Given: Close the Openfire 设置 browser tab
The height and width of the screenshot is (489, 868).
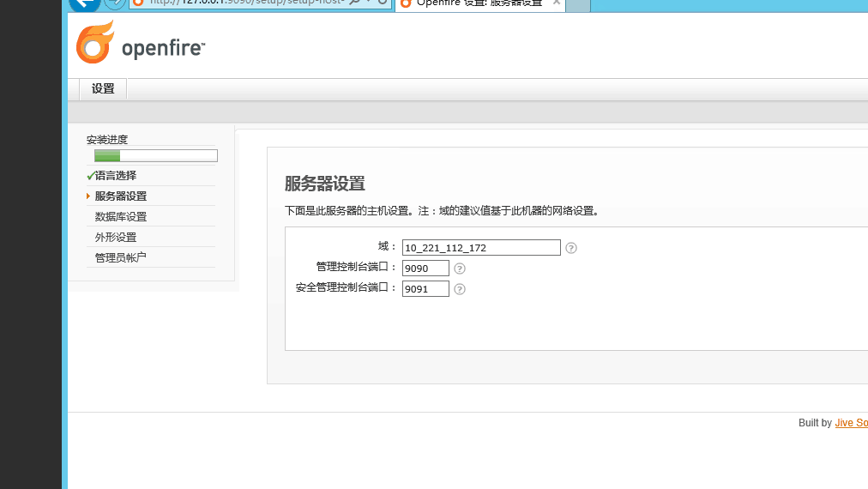Looking at the screenshot, I should tap(556, 4).
